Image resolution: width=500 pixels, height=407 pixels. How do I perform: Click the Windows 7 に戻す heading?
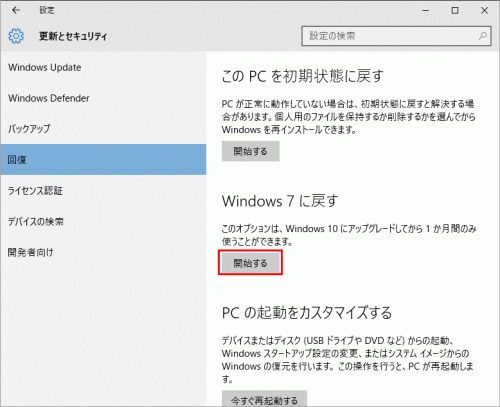coord(280,201)
